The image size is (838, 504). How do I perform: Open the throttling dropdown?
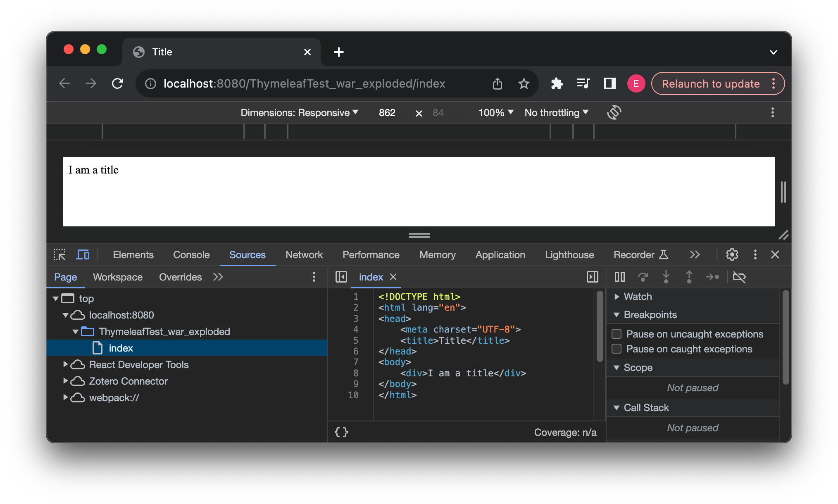click(x=556, y=112)
